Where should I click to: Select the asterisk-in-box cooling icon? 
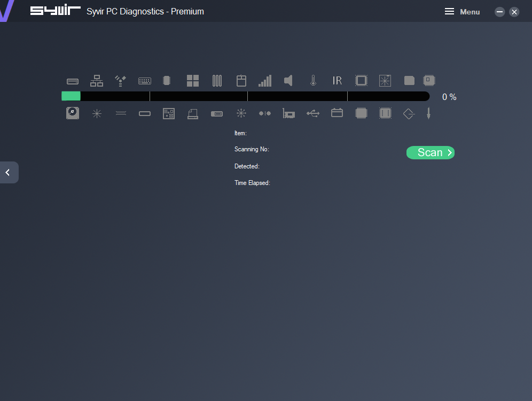point(385,81)
